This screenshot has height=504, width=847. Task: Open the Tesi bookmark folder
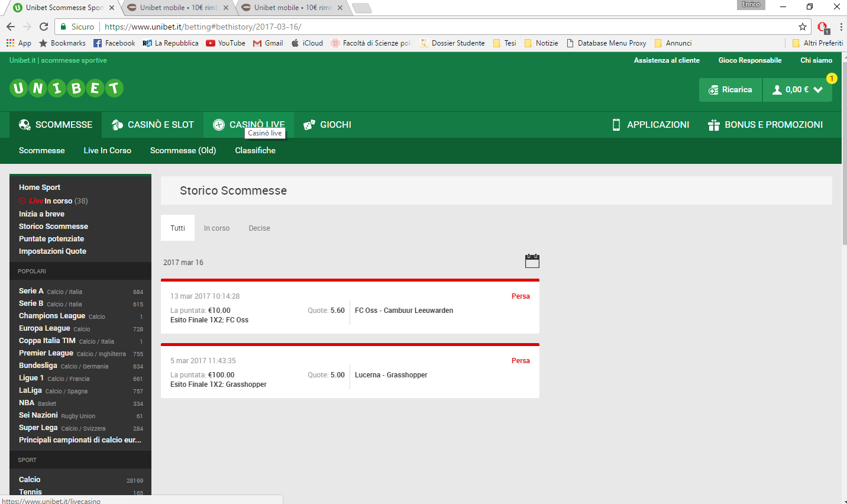click(505, 43)
